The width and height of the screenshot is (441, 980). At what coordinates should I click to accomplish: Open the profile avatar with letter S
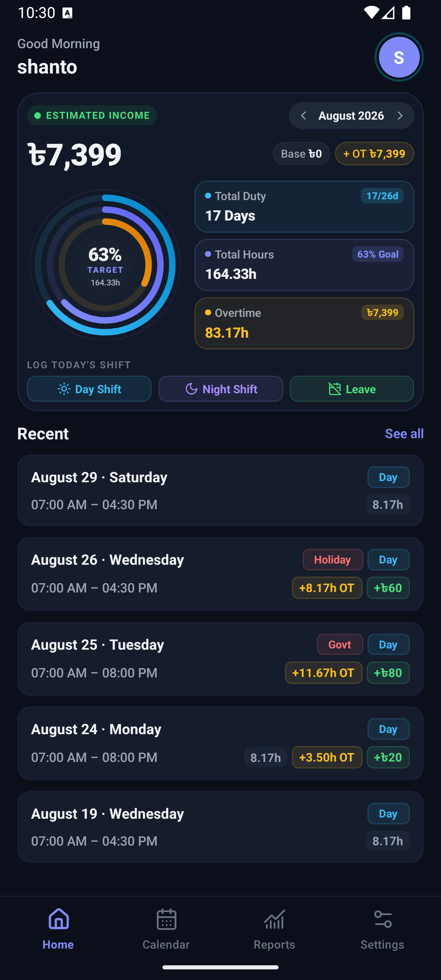tap(399, 57)
